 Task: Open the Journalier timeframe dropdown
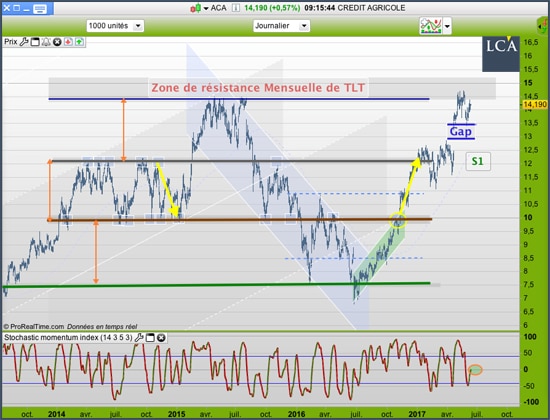281,26
